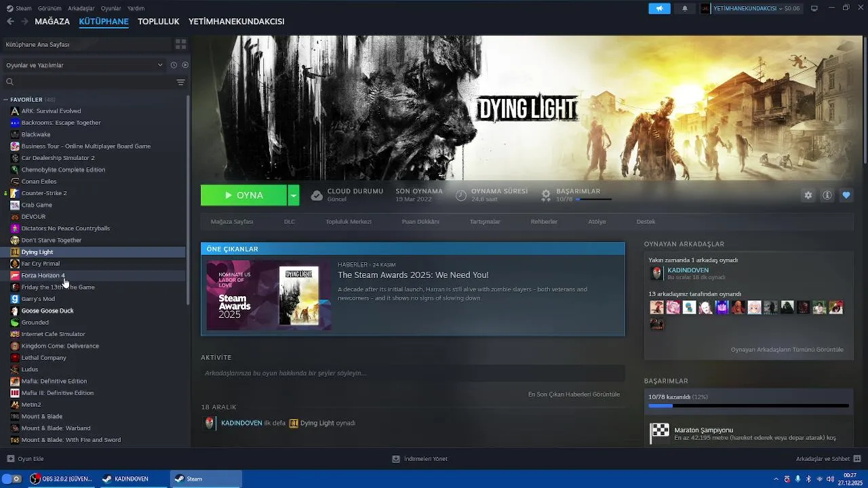Click the achievements gear icon
This screenshot has height=488, width=868.
coord(545,195)
